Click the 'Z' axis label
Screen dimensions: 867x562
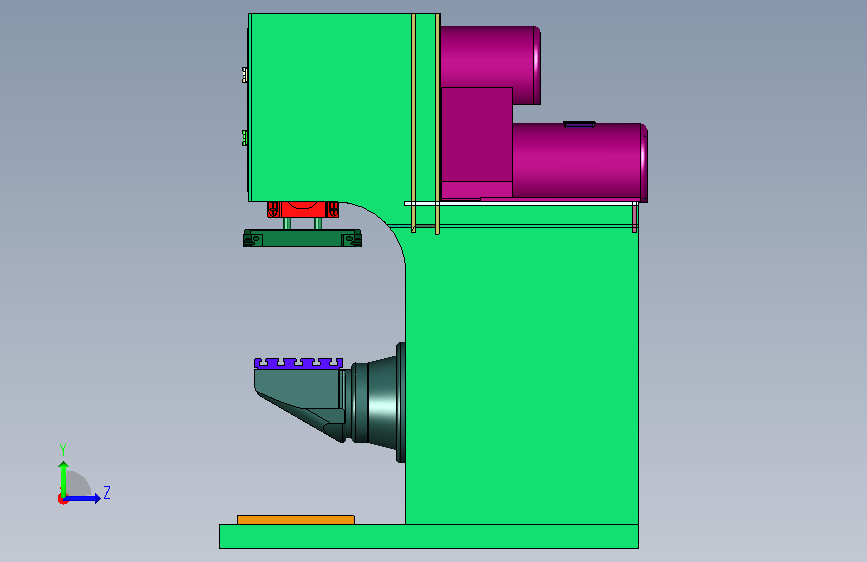click(107, 492)
